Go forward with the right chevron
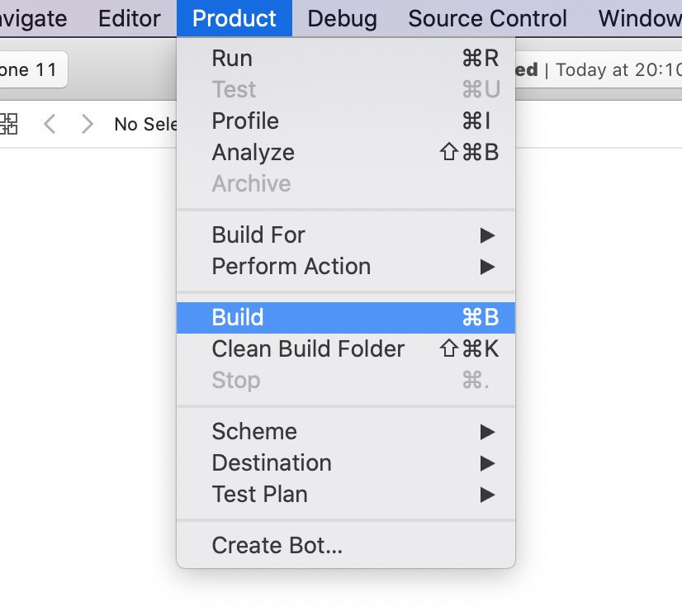 (x=88, y=124)
